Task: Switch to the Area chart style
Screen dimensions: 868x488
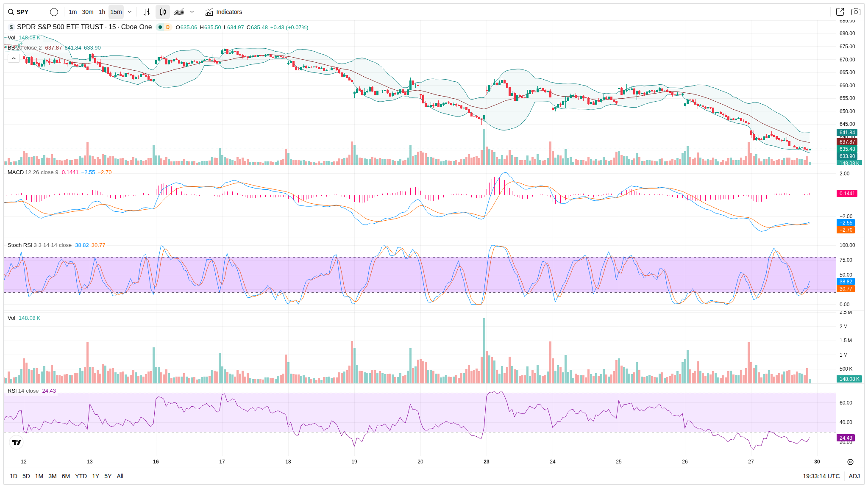Action: coord(179,12)
